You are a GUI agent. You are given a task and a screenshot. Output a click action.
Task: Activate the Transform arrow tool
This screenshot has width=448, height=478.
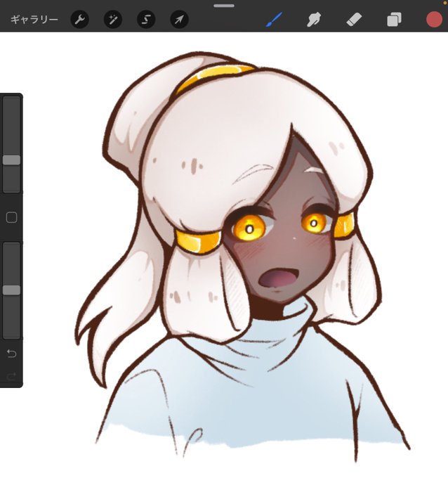click(179, 20)
